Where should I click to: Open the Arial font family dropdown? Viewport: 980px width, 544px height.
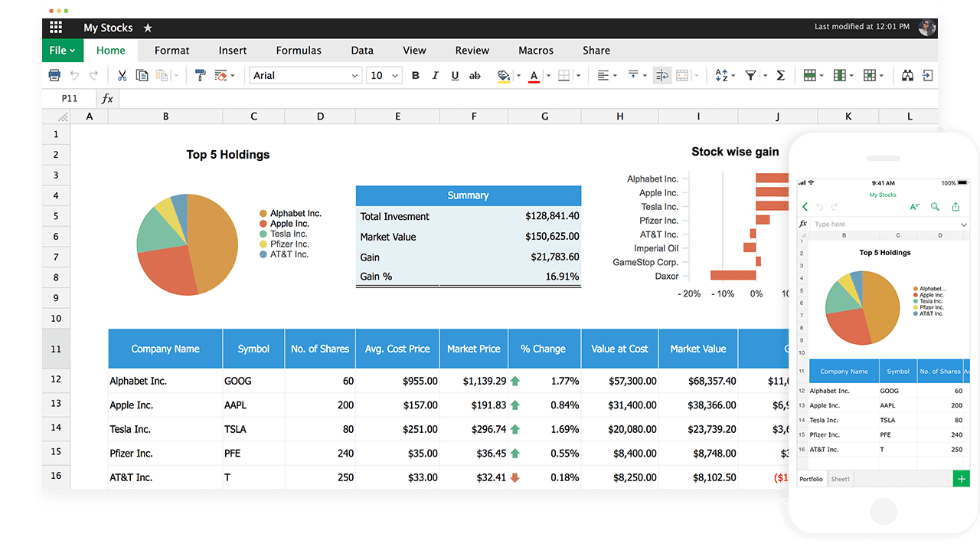(305, 75)
